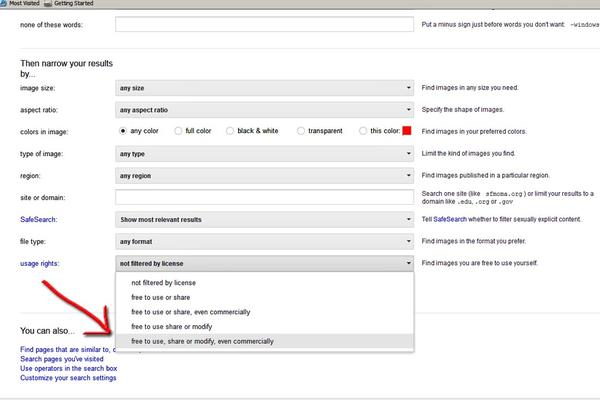Open 'Customize your search settings' link

click(68, 378)
